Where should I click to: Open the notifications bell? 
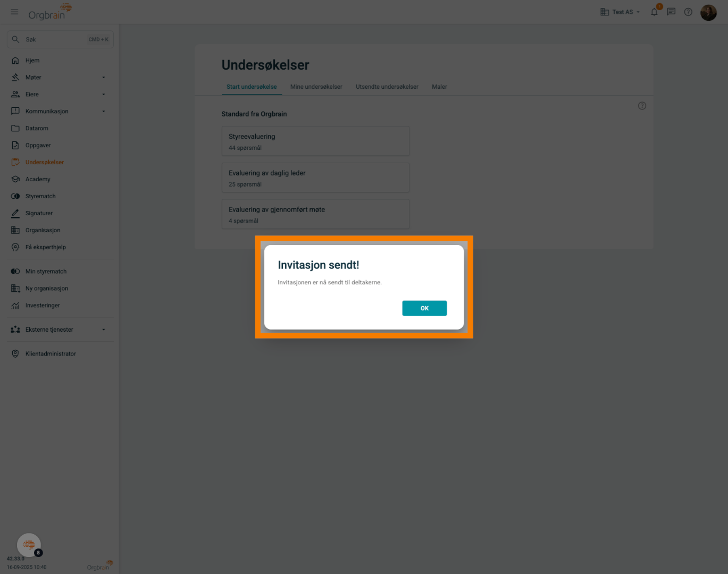coord(654,12)
